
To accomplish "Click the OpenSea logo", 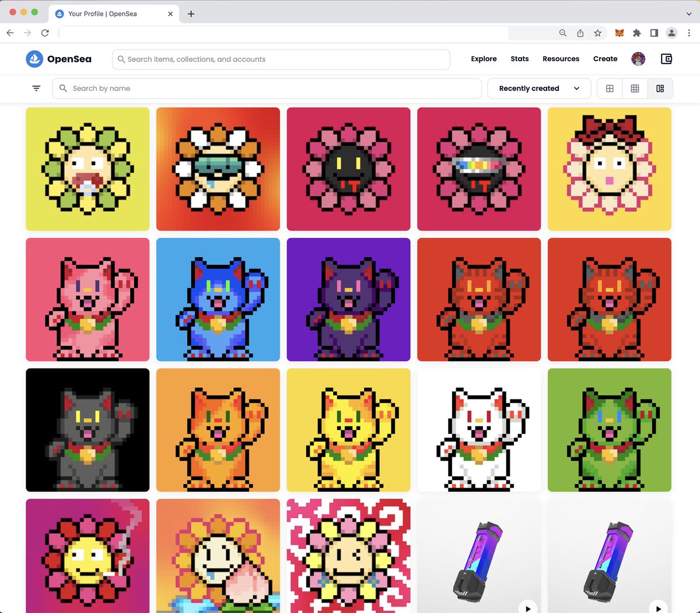I will coord(59,59).
